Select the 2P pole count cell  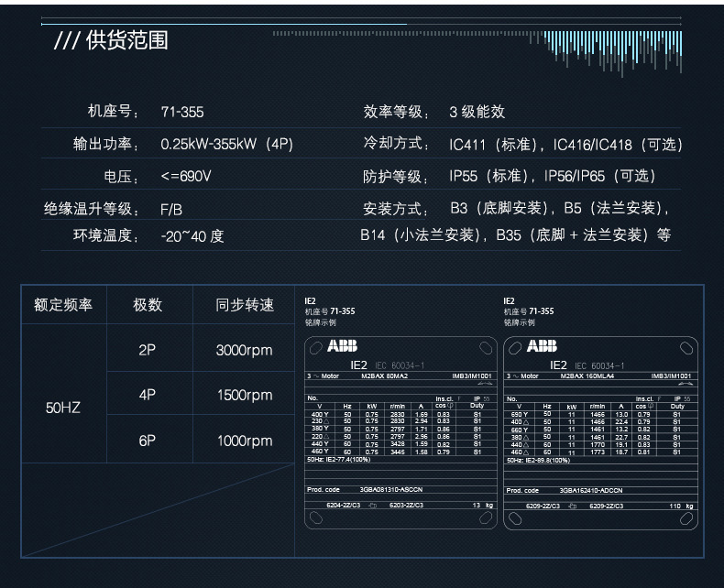(x=148, y=350)
